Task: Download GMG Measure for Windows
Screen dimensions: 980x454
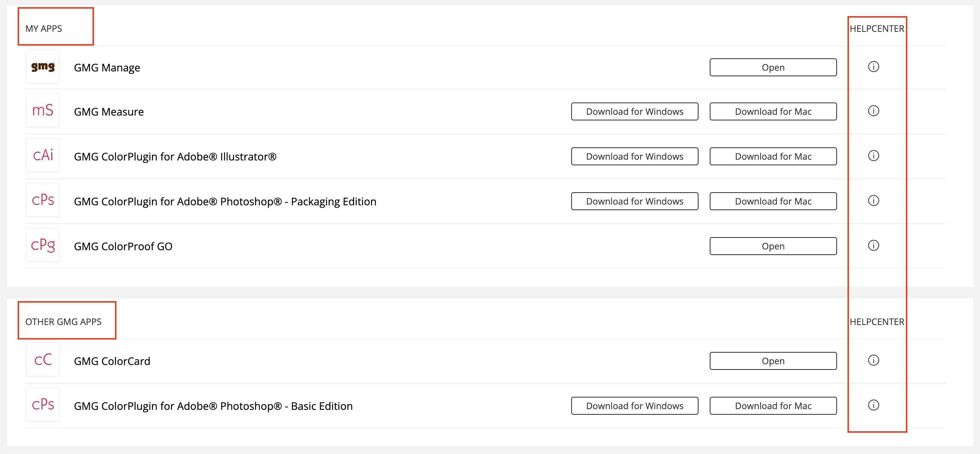Action: (634, 111)
